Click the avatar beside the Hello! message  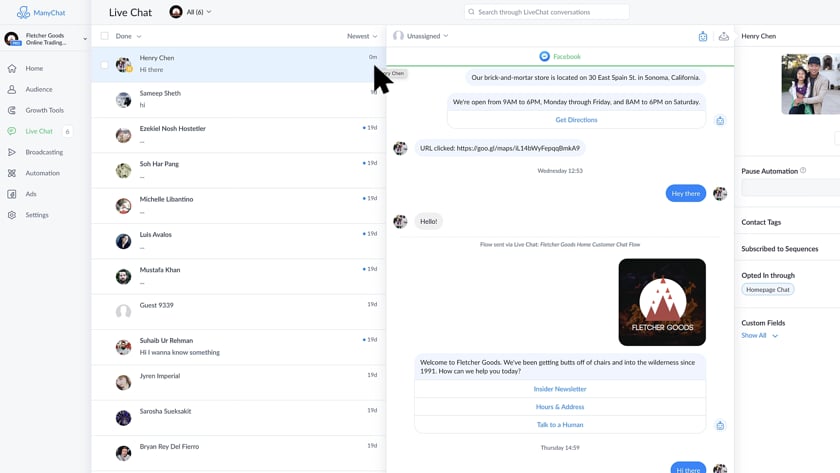(x=400, y=221)
